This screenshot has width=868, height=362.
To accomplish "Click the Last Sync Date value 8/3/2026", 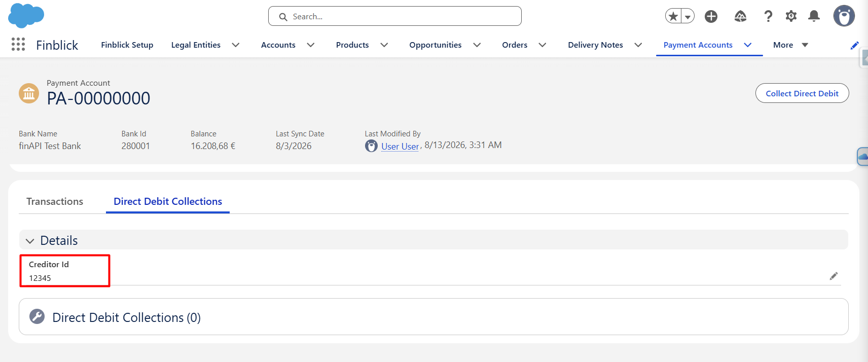I will pos(294,146).
